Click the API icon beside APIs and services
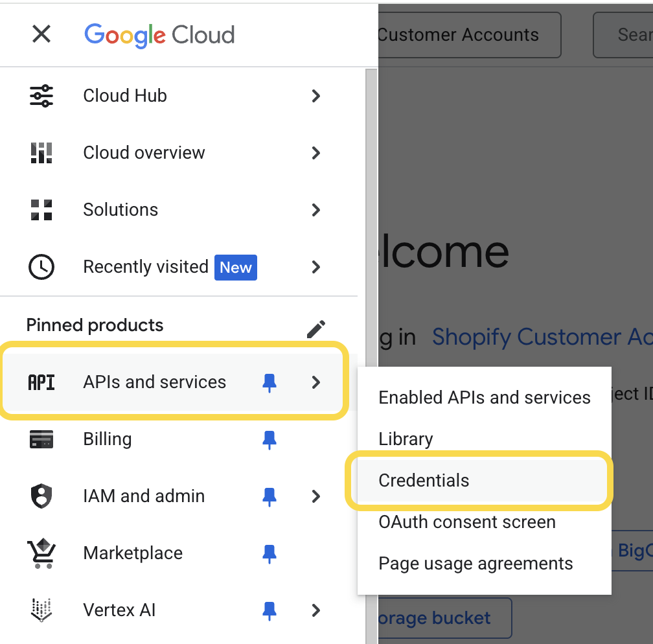Image resolution: width=653 pixels, height=644 pixels. pyautogui.click(x=41, y=382)
